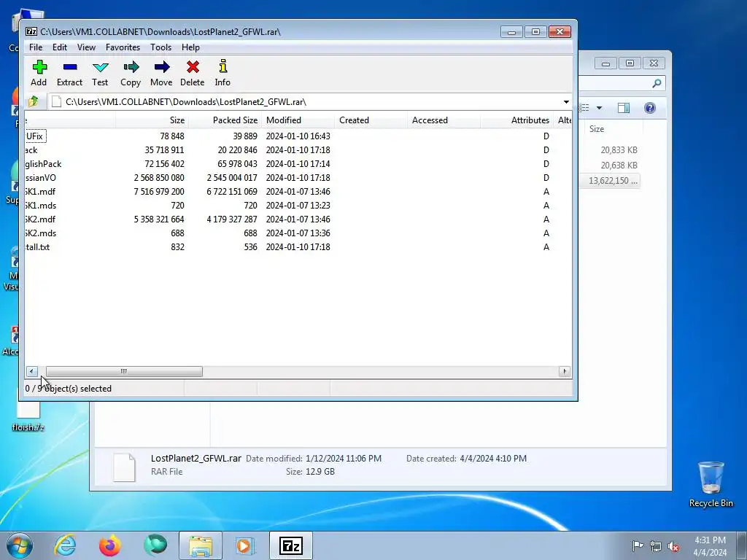Select the UFix folder row

(x=298, y=136)
